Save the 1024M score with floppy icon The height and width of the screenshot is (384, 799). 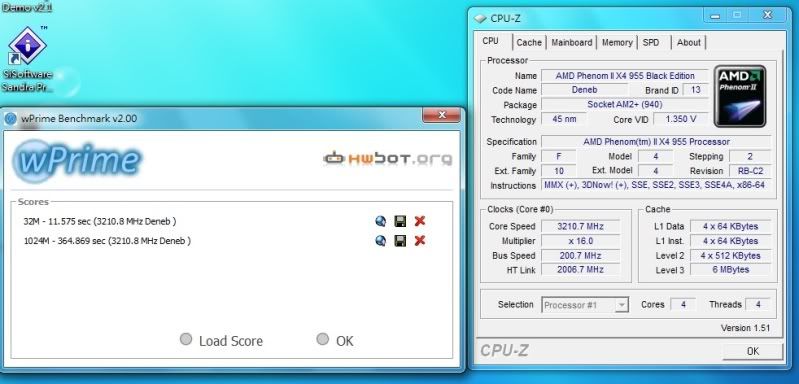tap(400, 240)
